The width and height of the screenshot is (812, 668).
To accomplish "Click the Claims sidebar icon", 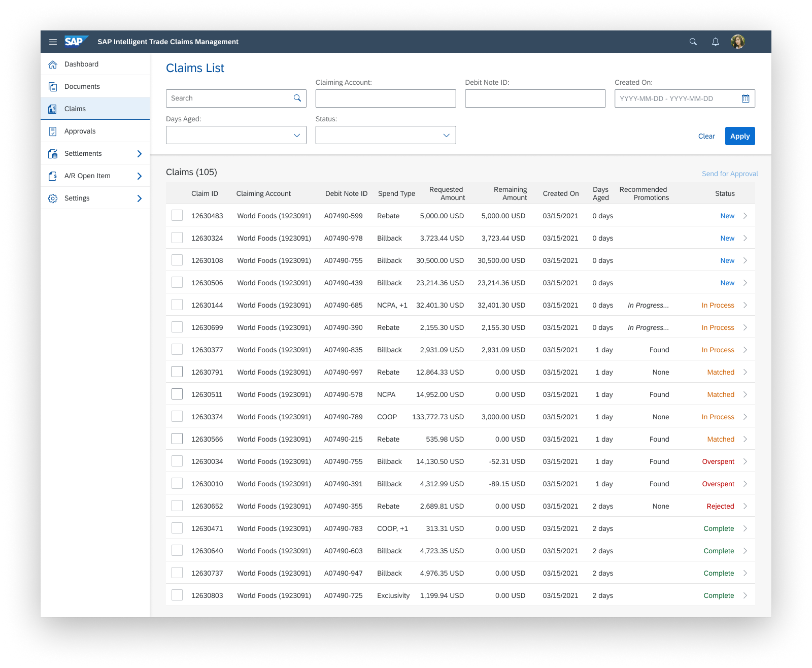I will click(53, 109).
